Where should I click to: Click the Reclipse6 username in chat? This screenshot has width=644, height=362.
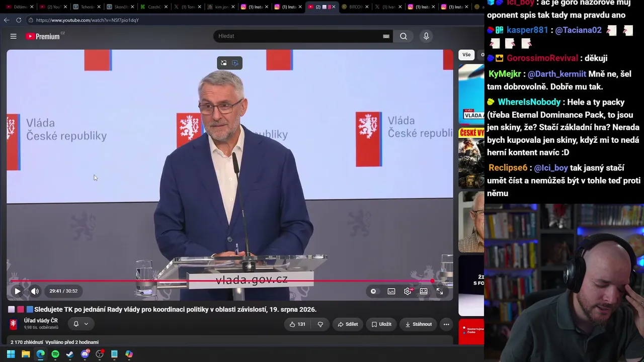click(x=508, y=168)
